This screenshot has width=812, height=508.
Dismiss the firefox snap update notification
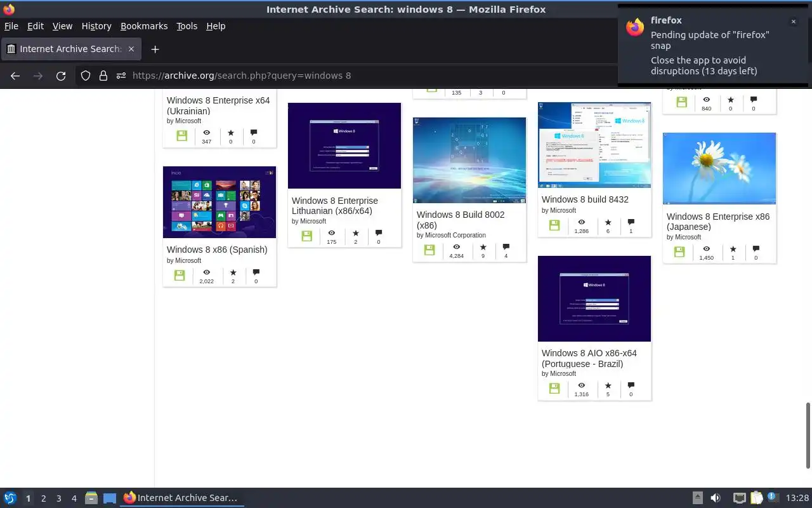[793, 22]
